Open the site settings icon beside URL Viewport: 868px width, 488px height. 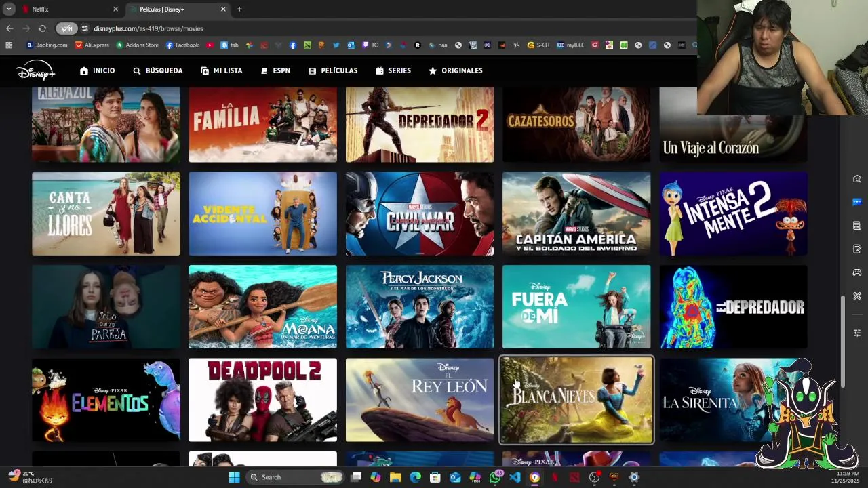[x=85, y=28]
